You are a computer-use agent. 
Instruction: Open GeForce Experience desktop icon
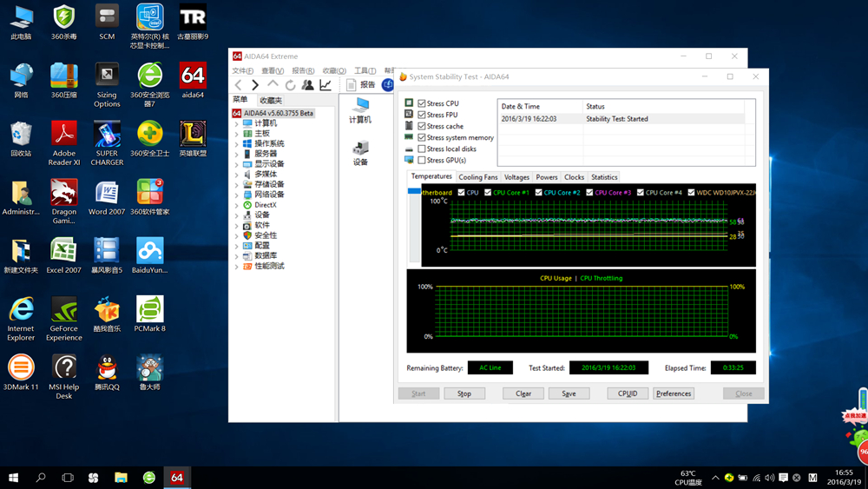click(64, 318)
